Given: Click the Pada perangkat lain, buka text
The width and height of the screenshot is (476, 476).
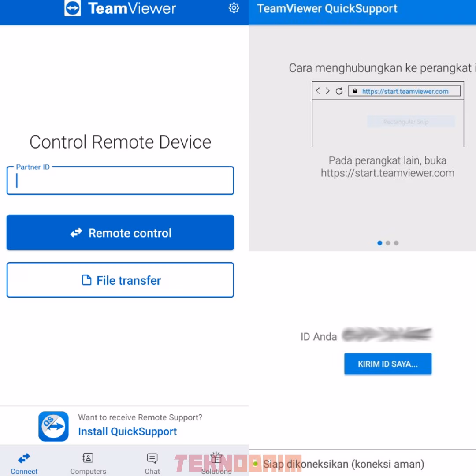Looking at the screenshot, I should pos(388,160).
